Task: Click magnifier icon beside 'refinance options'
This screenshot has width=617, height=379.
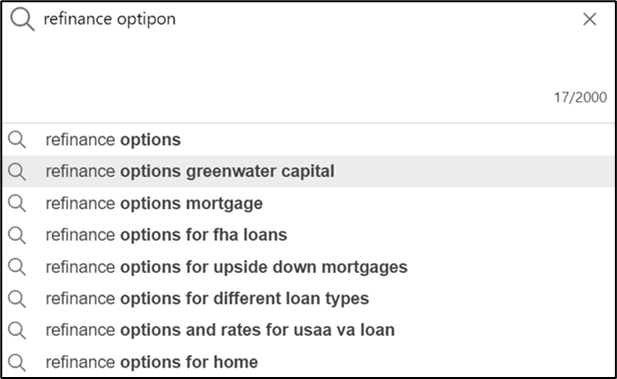Action: tap(17, 140)
